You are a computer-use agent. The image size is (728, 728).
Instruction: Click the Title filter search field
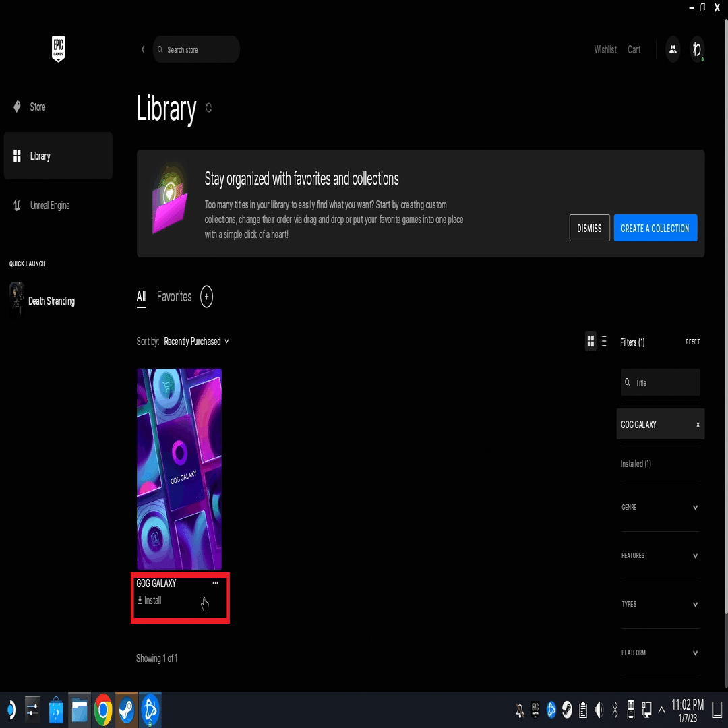click(x=660, y=382)
